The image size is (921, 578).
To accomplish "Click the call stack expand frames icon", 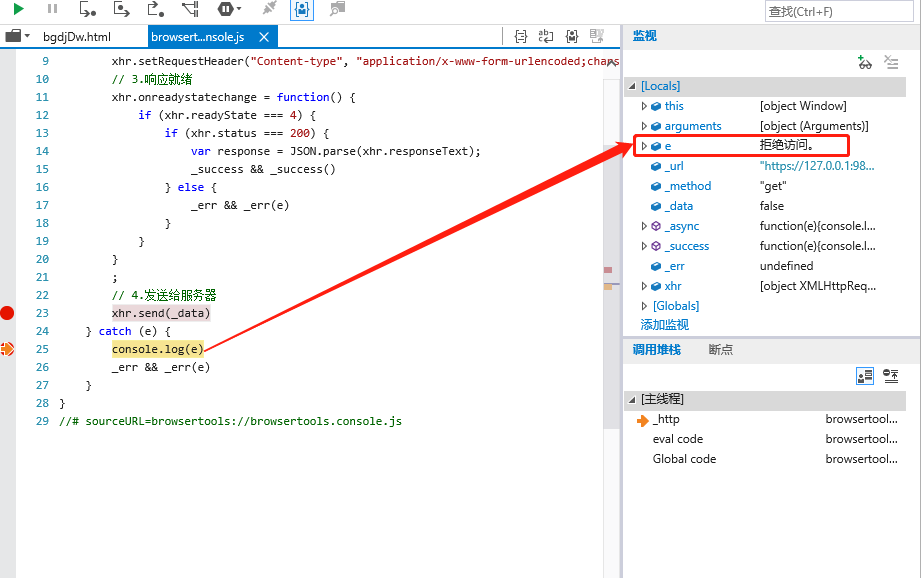I will [891, 376].
